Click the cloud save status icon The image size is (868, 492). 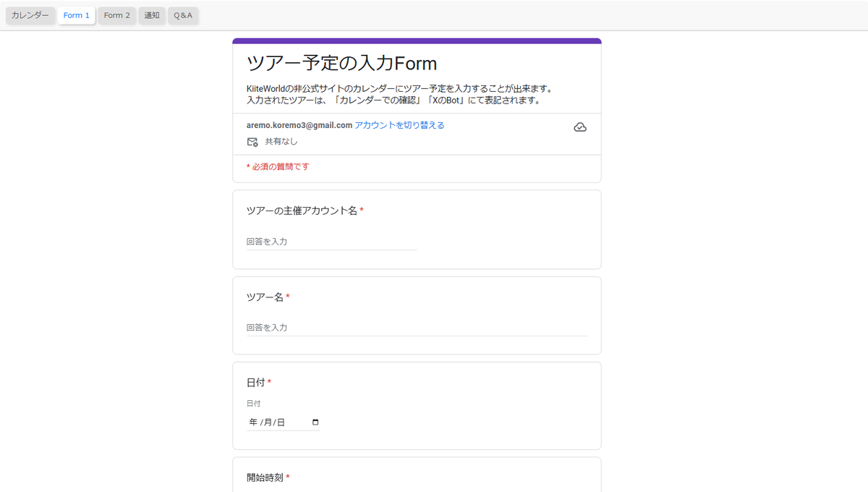coord(580,127)
